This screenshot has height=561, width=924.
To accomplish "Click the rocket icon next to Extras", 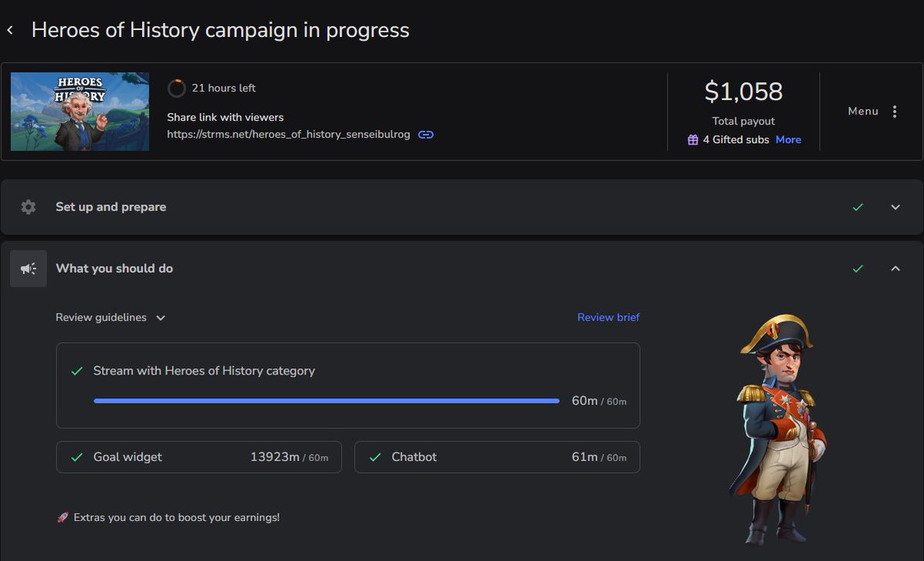I will coord(63,518).
